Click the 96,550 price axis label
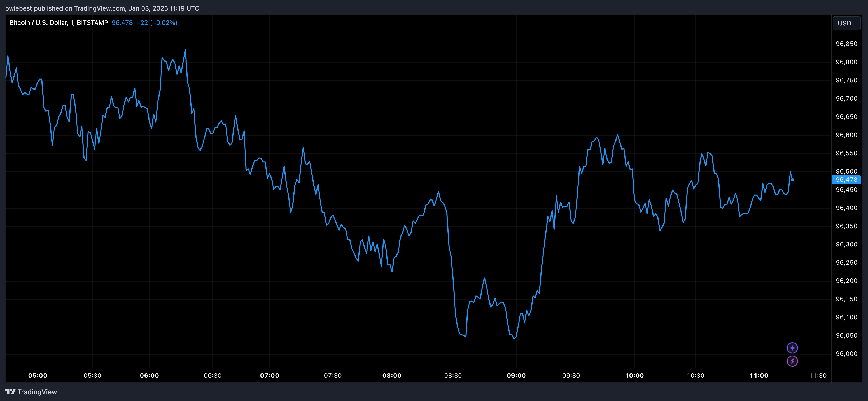This screenshot has height=401, width=868. 846,153
